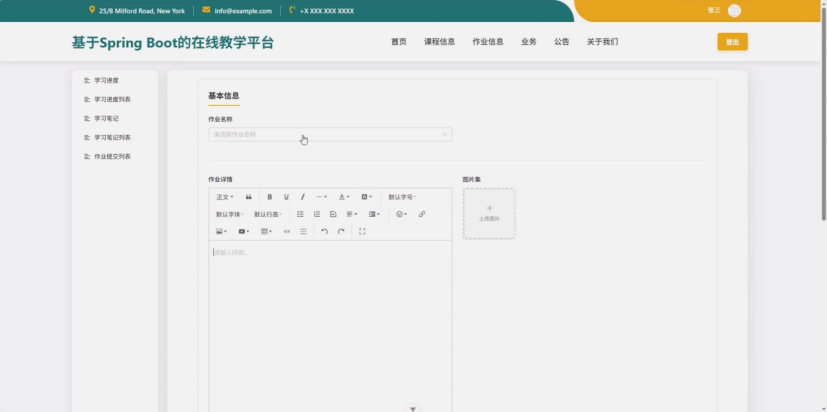Insert a numbered list

(x=317, y=214)
